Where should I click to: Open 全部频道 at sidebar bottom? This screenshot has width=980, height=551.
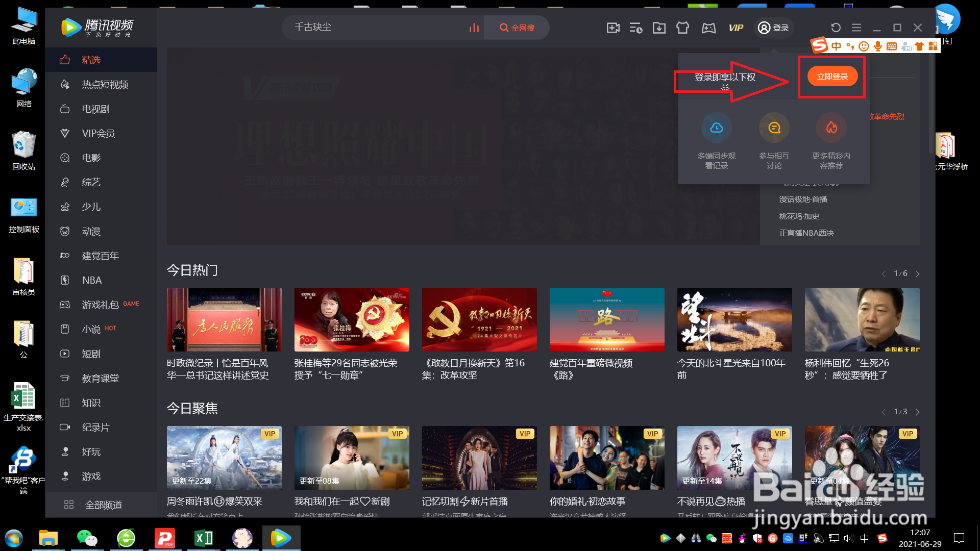pyautogui.click(x=103, y=505)
